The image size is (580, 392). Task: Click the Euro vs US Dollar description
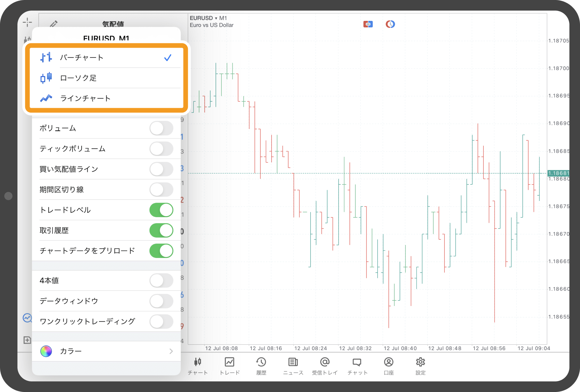point(212,25)
